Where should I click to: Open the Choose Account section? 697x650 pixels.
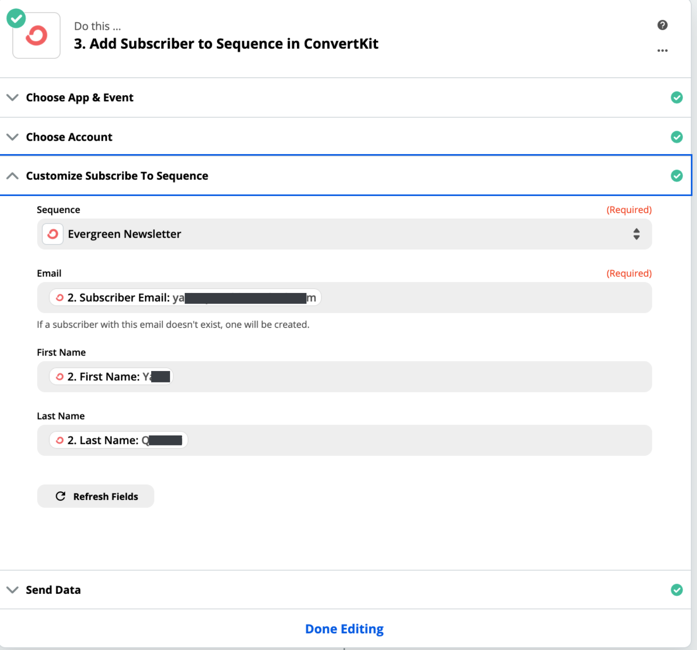[345, 137]
